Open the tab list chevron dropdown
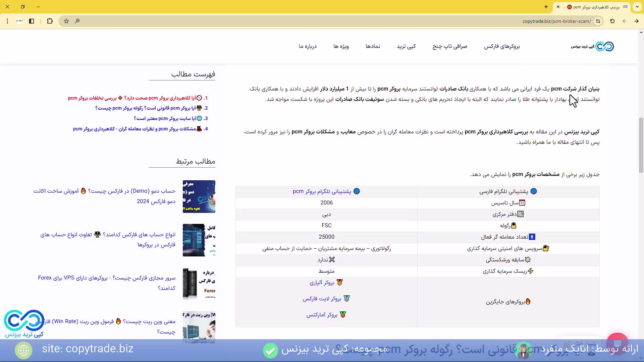644x362 pixels. (638, 7)
